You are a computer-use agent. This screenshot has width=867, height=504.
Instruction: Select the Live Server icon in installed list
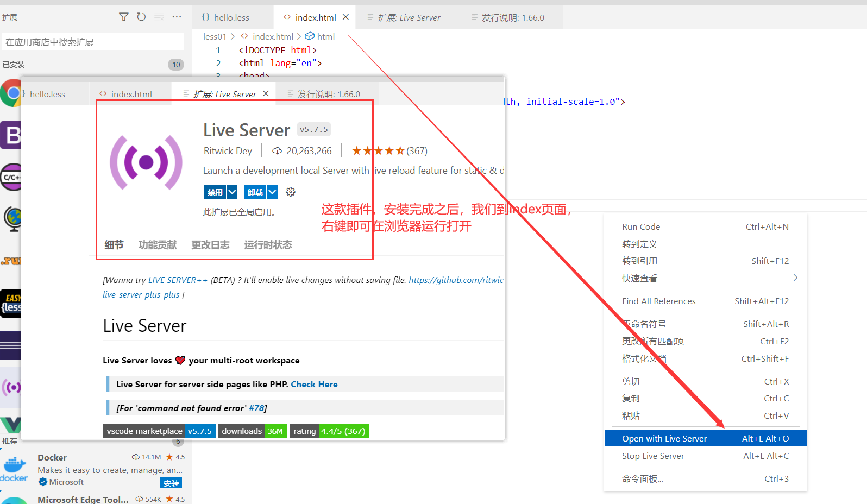[x=11, y=387]
